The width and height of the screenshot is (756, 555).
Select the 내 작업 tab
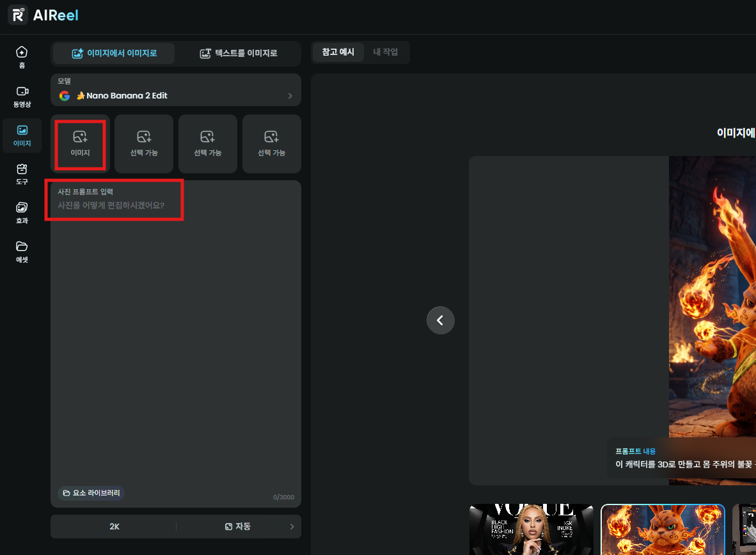(x=385, y=52)
